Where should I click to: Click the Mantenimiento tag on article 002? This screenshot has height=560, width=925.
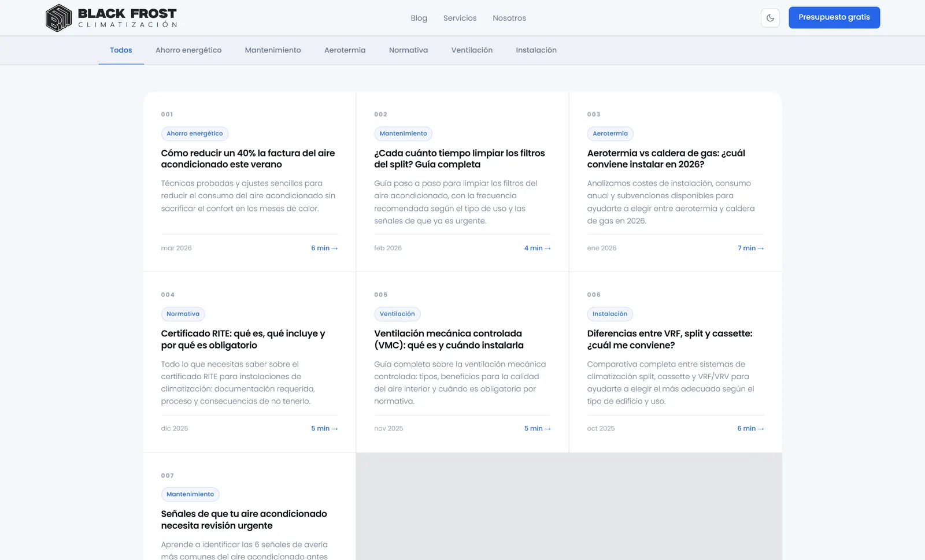[x=404, y=133]
